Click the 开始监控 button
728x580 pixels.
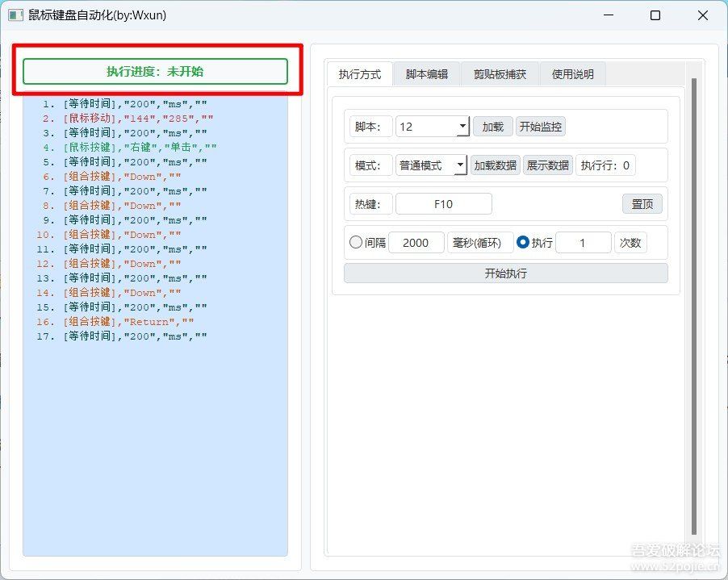[x=540, y=127]
